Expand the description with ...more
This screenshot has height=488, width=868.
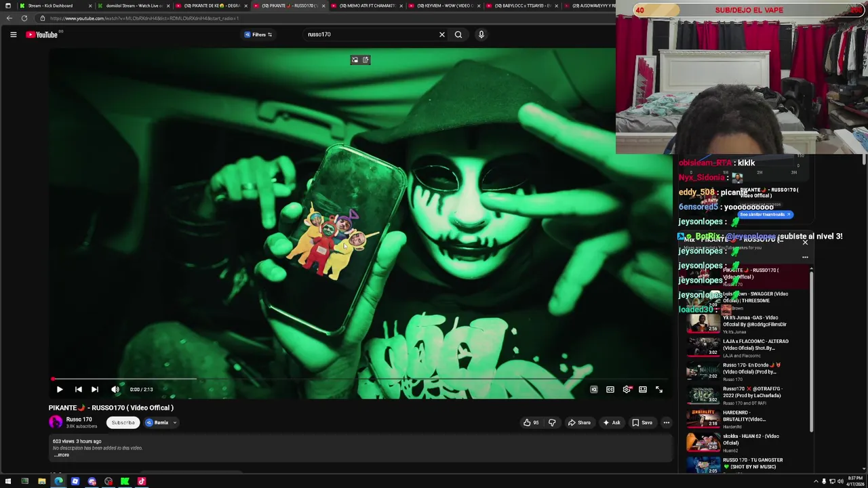pos(62,455)
